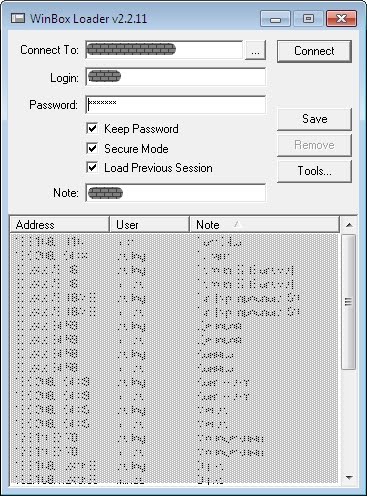Sort list by Address column header
Viewport: 367px width, 496px height.
pyautogui.click(x=59, y=225)
